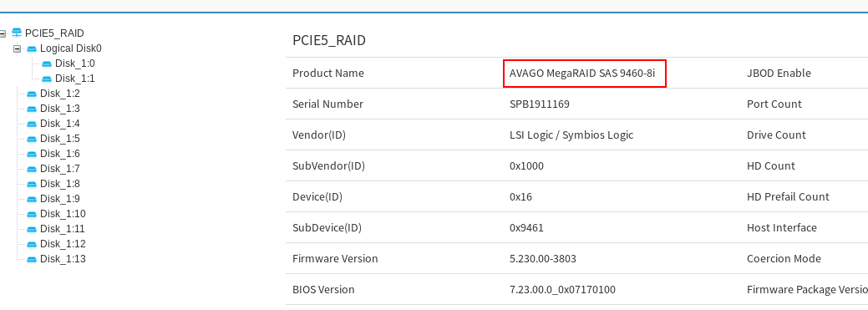
Task: Click the Disk_1:9 disk icon
Action: click(x=32, y=199)
